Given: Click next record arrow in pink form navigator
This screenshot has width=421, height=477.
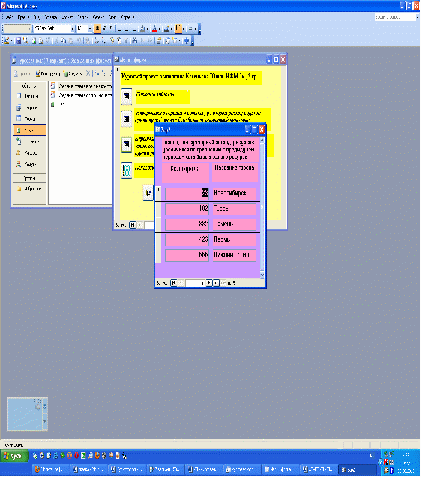Looking at the screenshot, I should [x=209, y=283].
